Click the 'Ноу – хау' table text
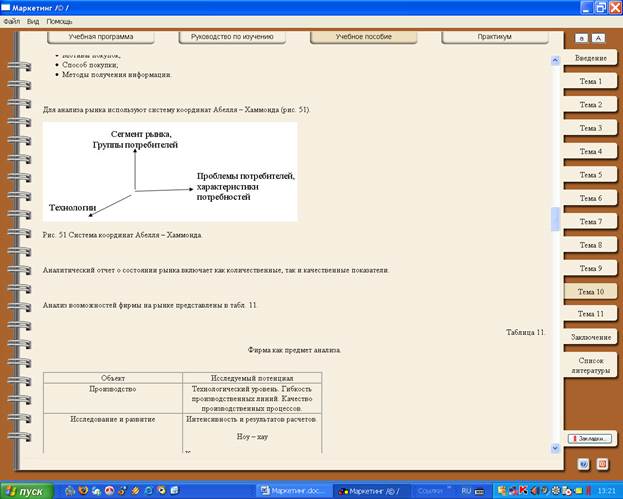The width and height of the screenshot is (623, 499). [x=252, y=437]
